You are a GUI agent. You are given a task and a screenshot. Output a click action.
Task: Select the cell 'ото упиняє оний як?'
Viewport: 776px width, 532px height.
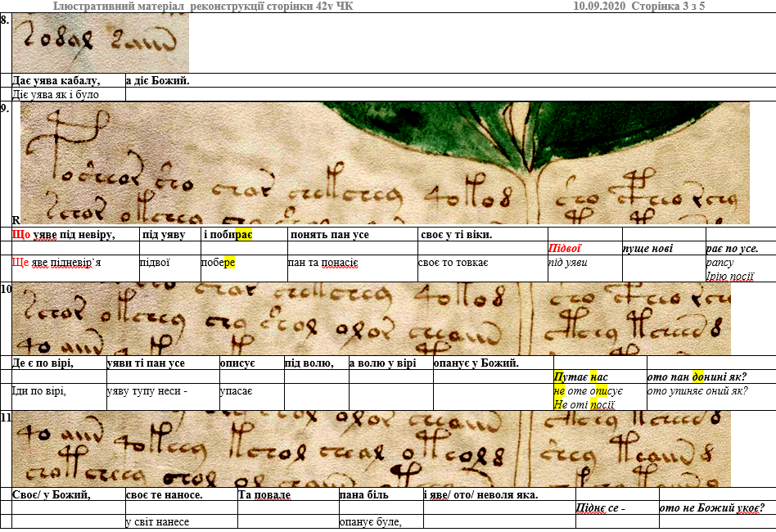(711, 397)
